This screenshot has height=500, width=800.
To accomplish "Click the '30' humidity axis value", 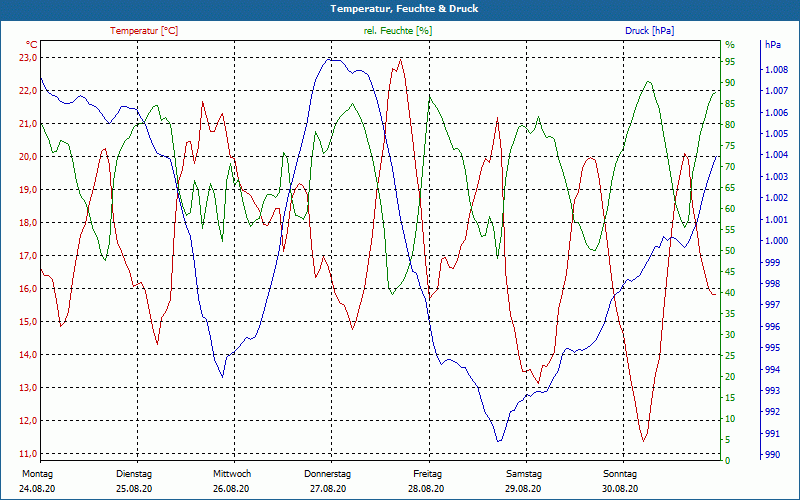I will (730, 335).
